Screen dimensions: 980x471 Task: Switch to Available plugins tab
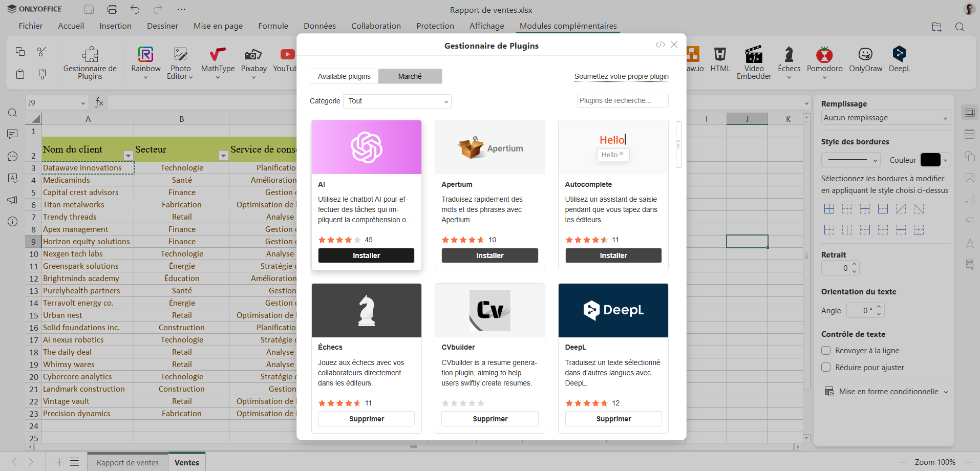[344, 76]
